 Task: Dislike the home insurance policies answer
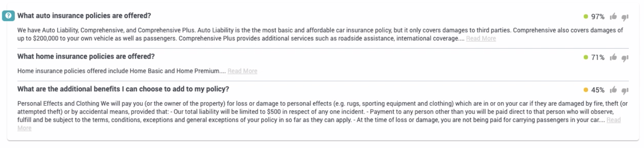[x=625, y=58]
